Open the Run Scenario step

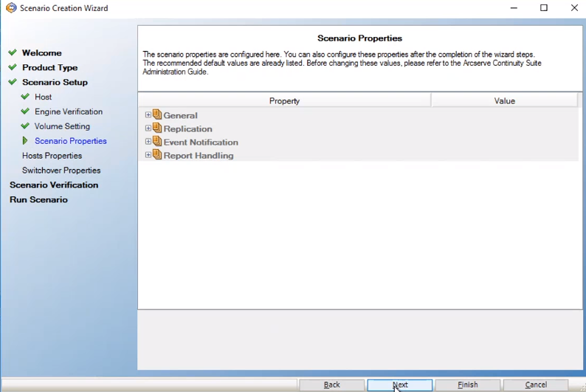[x=38, y=199]
